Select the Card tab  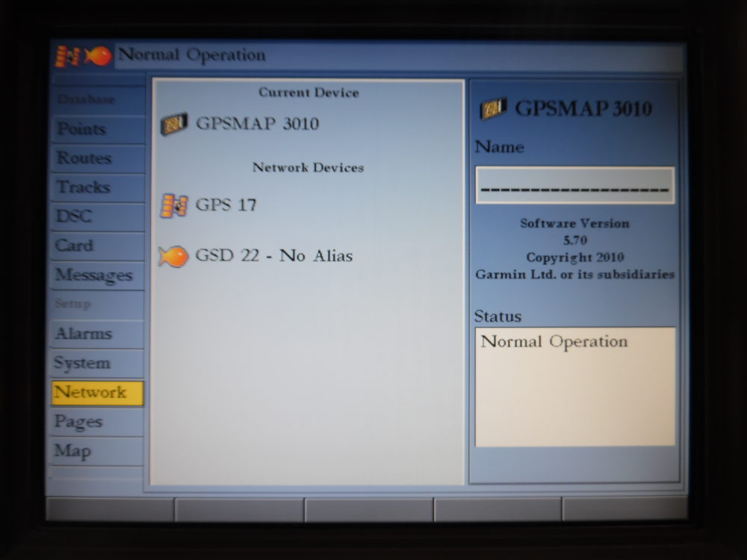click(x=98, y=246)
